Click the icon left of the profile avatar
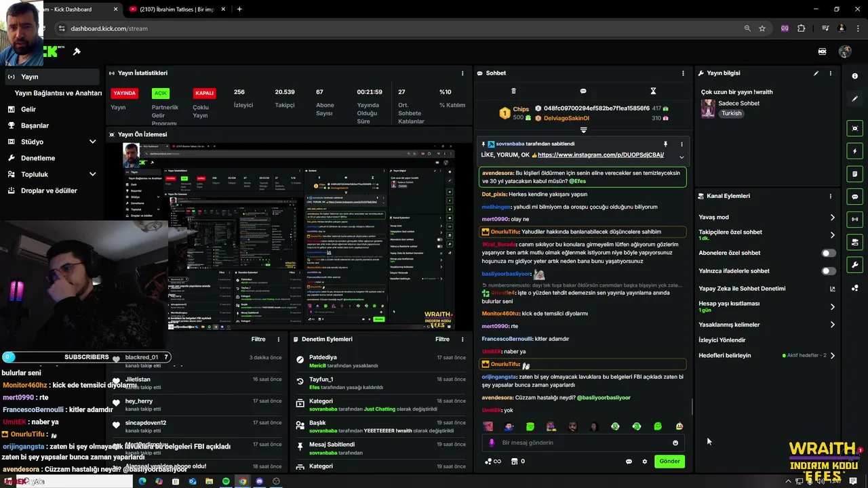 coord(823,52)
